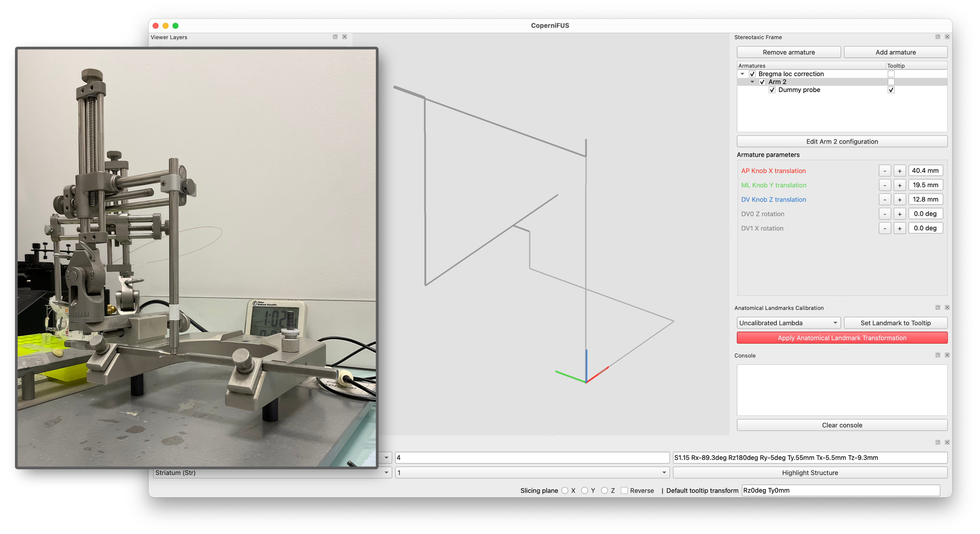Select slicing plane Y radio button

(585, 491)
